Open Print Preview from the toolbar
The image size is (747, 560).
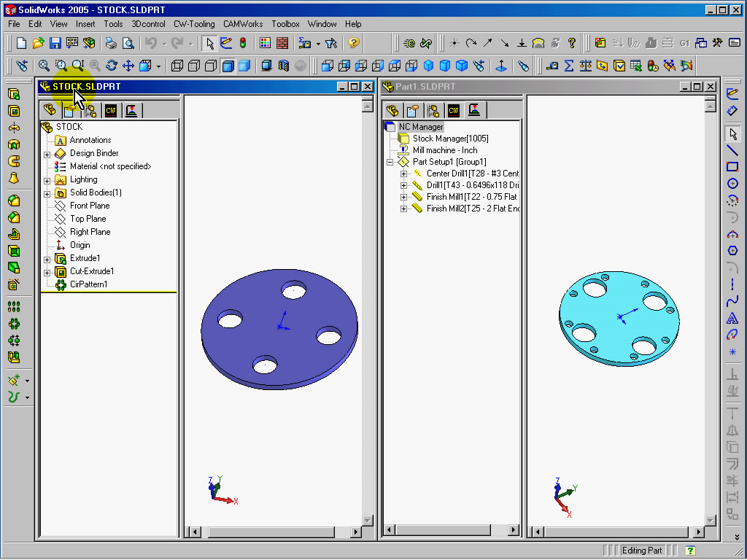click(x=128, y=43)
